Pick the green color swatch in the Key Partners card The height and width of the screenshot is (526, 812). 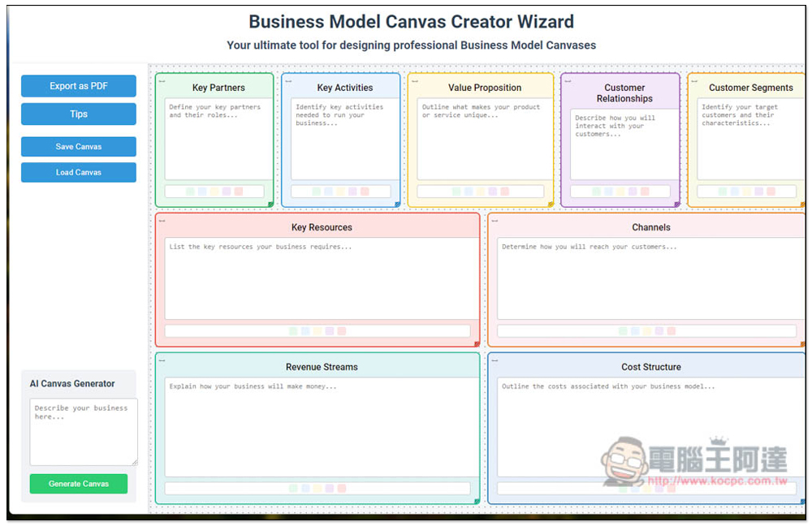190,192
